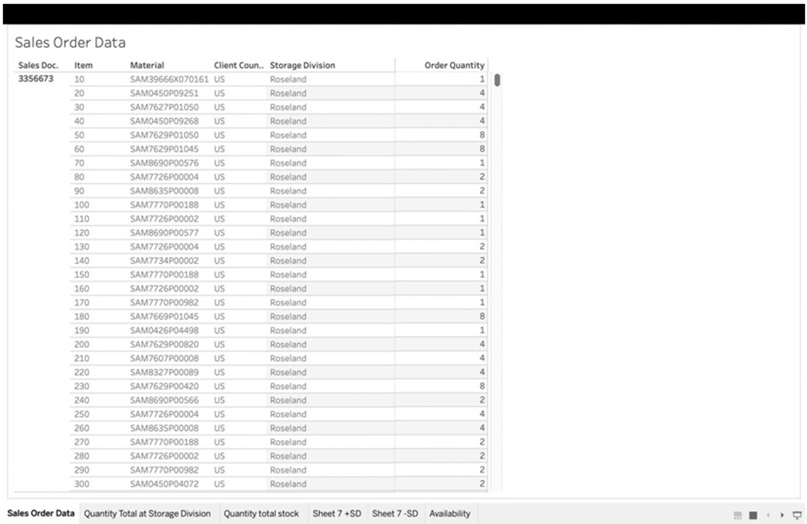Click US in the item 260 row
The height and width of the screenshot is (524, 807).
point(219,428)
